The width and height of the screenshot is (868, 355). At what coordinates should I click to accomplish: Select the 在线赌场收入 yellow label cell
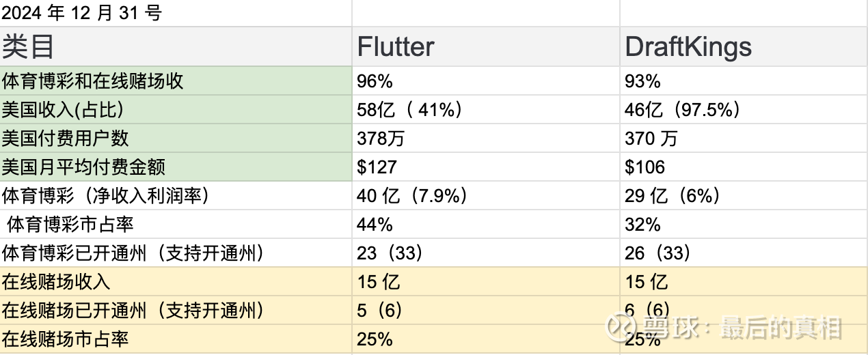176,282
